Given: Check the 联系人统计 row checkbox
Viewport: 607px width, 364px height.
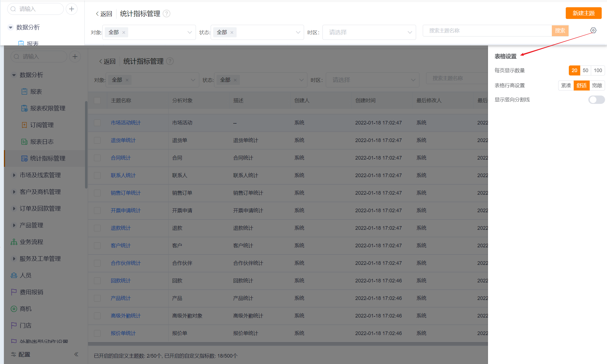Looking at the screenshot, I should coord(97,175).
